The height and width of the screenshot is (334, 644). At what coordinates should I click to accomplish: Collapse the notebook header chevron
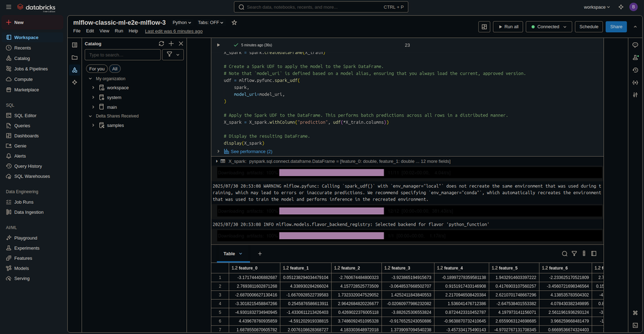pyautogui.click(x=635, y=26)
